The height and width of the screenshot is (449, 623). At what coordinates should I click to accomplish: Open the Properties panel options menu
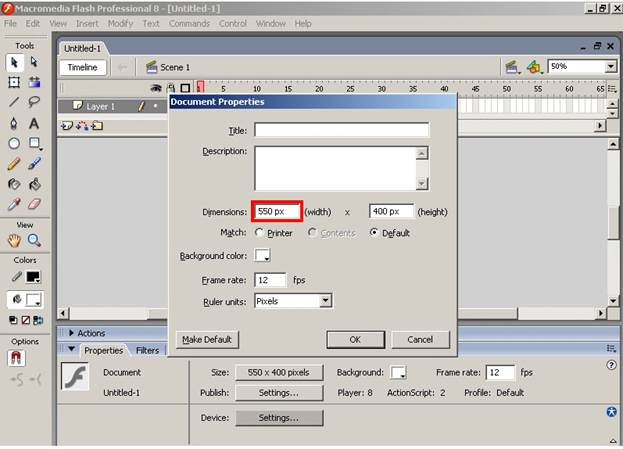[611, 349]
